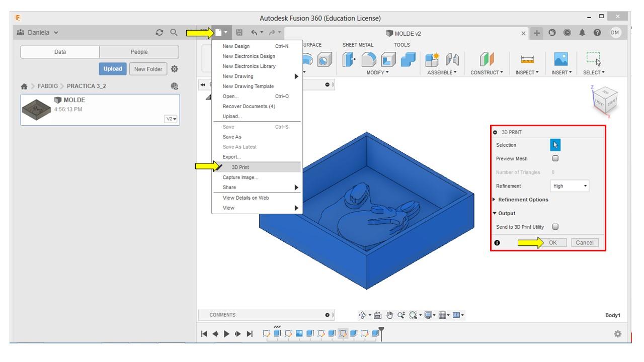Viewport: 644px width, 362px height.
Task: Choose Export... from the File menu
Action: (x=257, y=157)
